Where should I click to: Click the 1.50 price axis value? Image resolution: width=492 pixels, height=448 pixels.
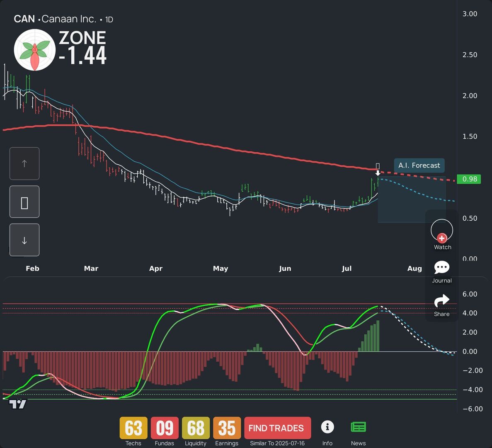(470, 136)
